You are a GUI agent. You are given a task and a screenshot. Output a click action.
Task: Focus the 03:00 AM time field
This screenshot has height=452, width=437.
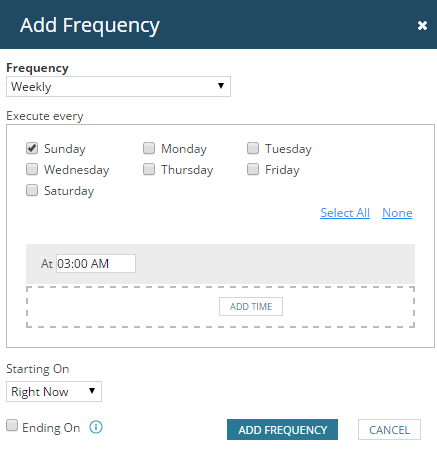click(x=96, y=264)
